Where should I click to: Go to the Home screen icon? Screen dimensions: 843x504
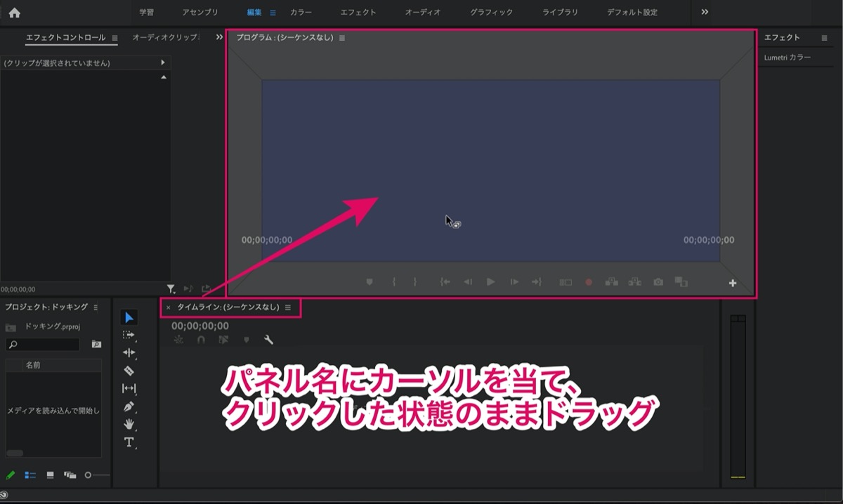14,12
